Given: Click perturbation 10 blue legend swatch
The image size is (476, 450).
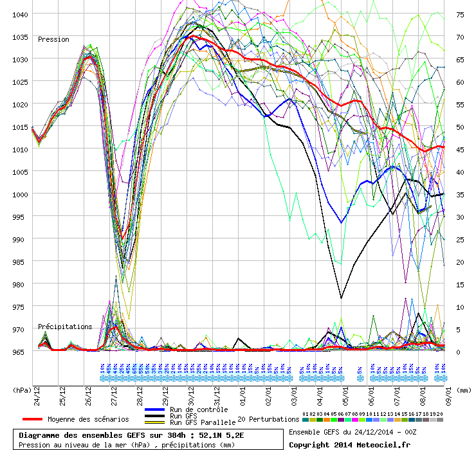Looking at the screenshot, I should pos(369,420).
